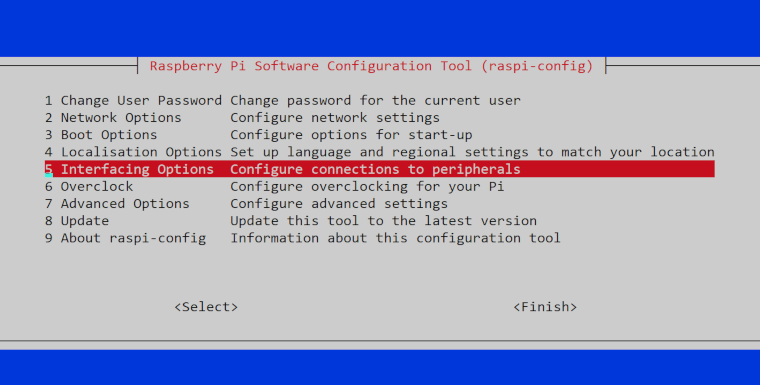Click 'Configure connections to peripherals' description
The height and width of the screenshot is (385, 760).
376,169
